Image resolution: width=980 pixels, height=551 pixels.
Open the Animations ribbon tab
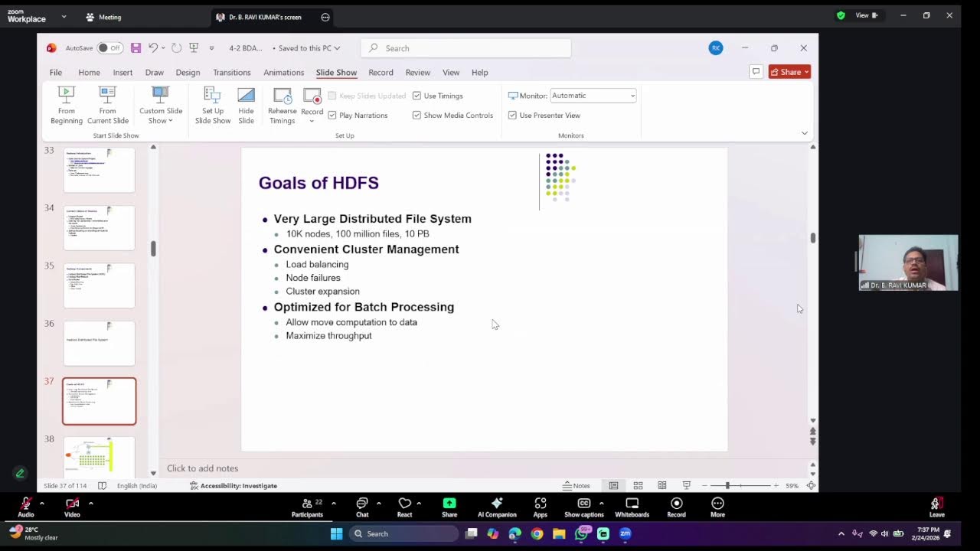pos(283,73)
